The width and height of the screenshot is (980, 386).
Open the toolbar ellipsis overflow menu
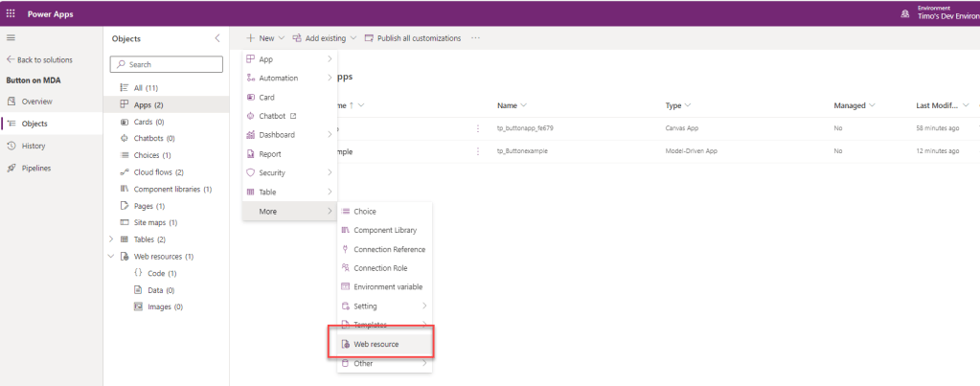click(475, 38)
